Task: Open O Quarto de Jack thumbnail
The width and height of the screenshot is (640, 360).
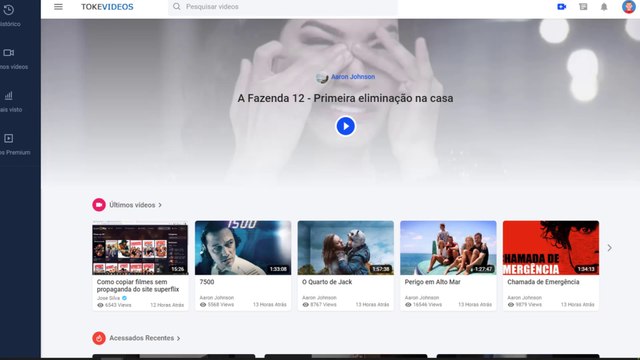Action: pyautogui.click(x=346, y=248)
